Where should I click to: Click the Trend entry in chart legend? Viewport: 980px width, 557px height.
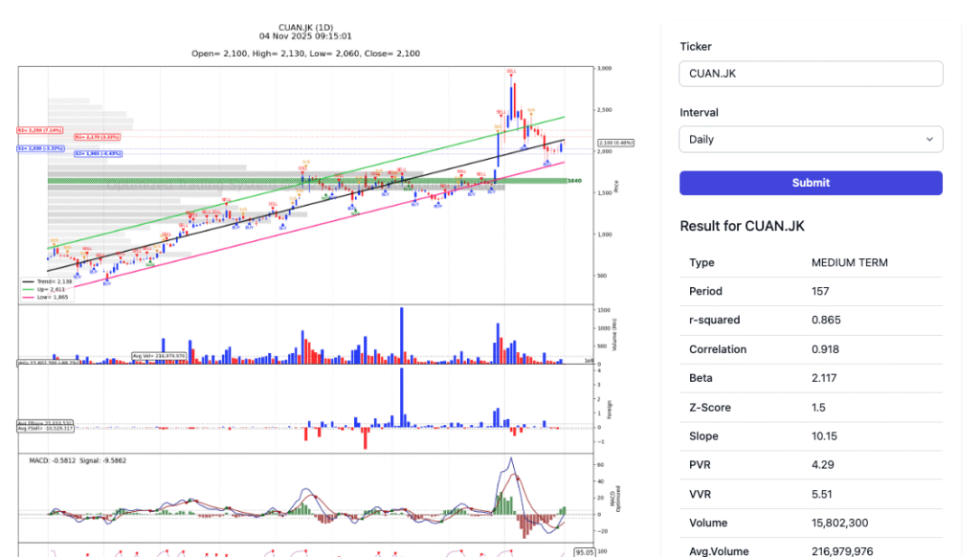(45, 281)
